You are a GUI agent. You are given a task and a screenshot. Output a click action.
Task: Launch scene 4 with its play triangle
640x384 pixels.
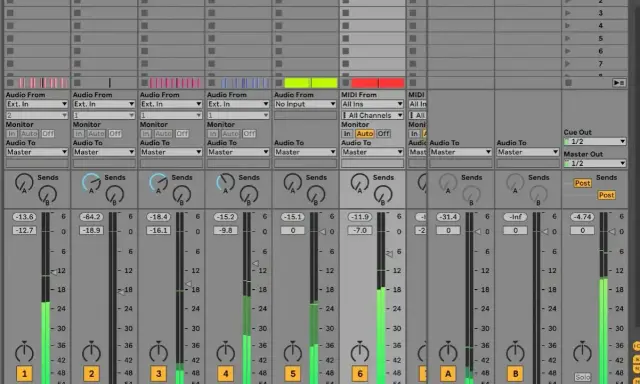pyautogui.click(x=568, y=26)
